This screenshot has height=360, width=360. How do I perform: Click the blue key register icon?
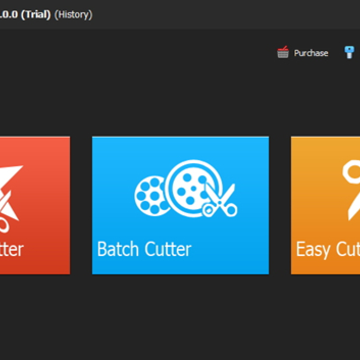tap(349, 53)
